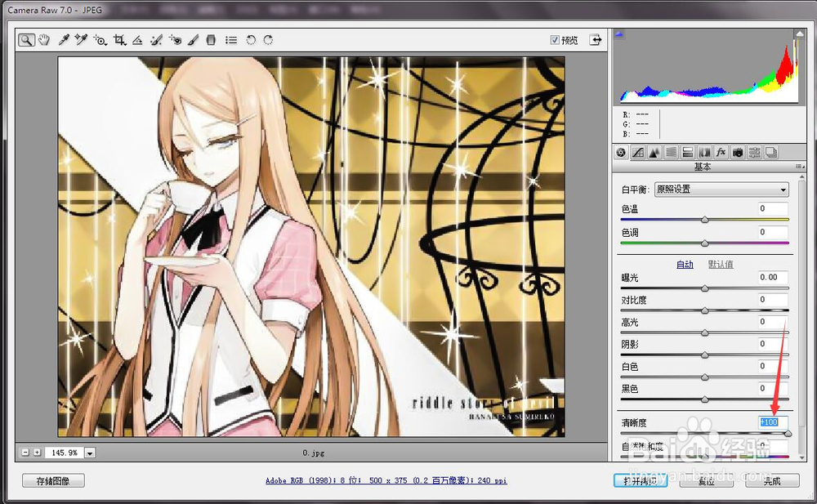Select the Zoom tool
The width and height of the screenshot is (817, 504).
[x=26, y=40]
